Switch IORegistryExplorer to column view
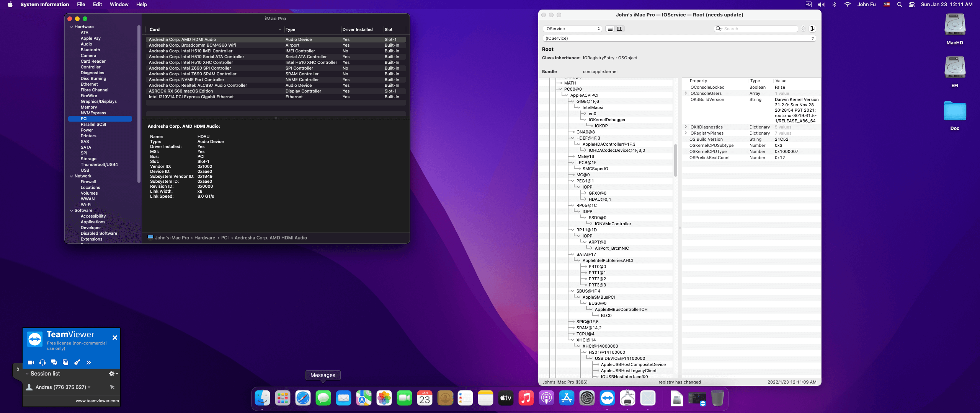 pyautogui.click(x=620, y=29)
